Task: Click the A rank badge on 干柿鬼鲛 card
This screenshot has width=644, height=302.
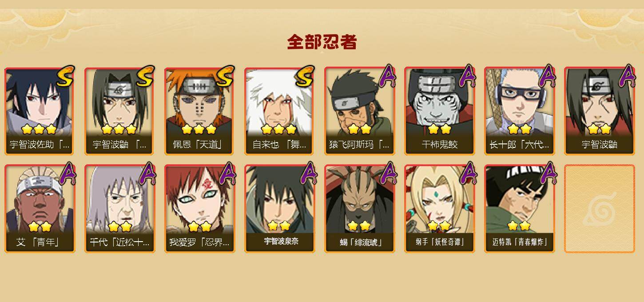Action: [x=467, y=75]
